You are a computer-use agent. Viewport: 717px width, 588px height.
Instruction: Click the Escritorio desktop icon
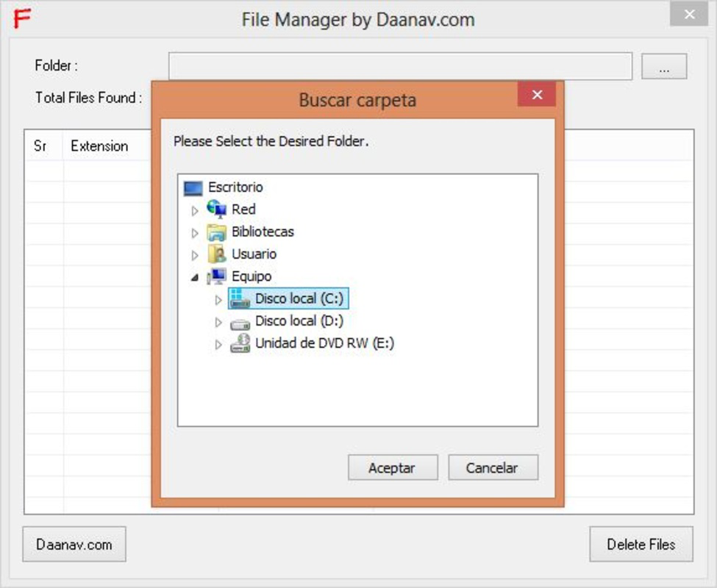point(193,187)
